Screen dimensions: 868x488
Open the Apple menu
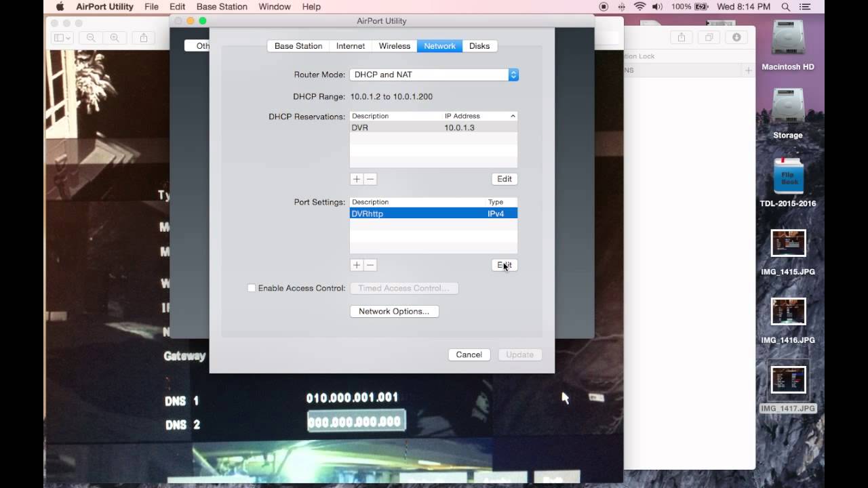click(x=59, y=7)
